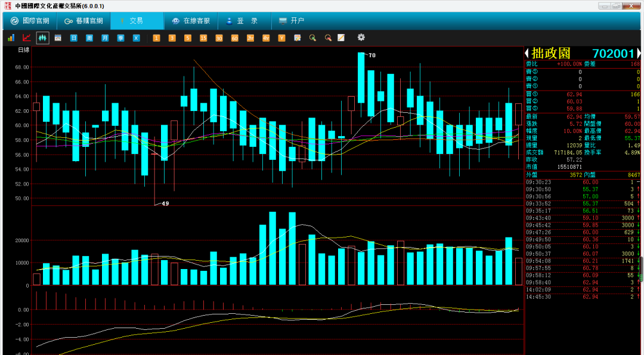Zoom in with green magnifier icon
This screenshot has height=355, width=644.
pos(313,38)
